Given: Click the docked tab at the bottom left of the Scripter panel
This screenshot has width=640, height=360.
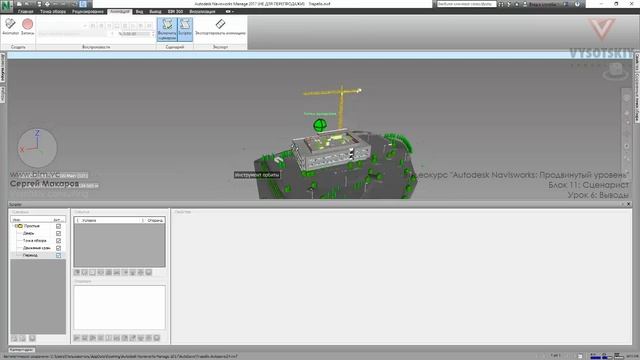Looking at the screenshot, I should point(22,350).
